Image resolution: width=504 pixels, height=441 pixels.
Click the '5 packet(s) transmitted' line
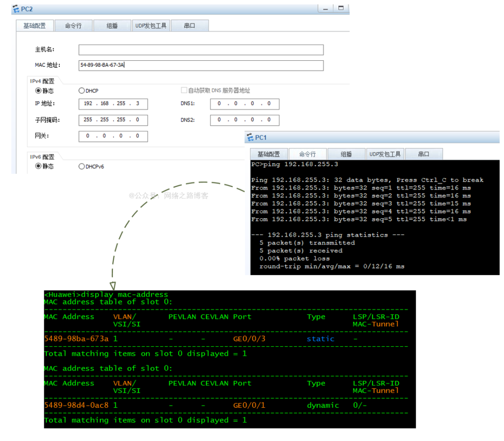[x=307, y=243]
